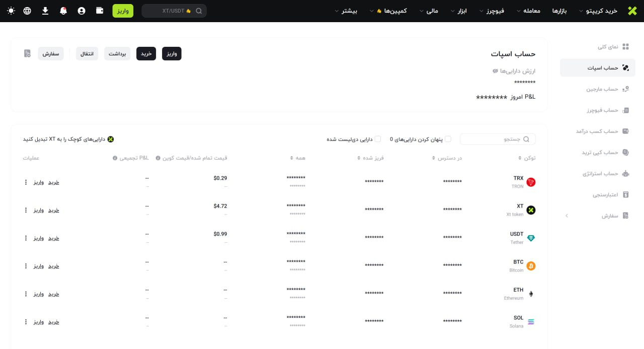Click خرید link in the BTC row
This screenshot has height=349, width=644.
click(x=53, y=266)
